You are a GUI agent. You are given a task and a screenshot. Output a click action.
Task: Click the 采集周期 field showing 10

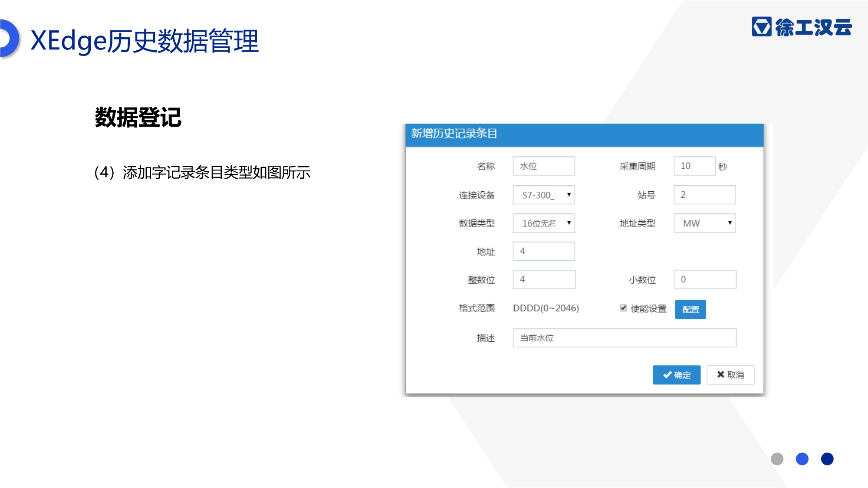point(694,166)
